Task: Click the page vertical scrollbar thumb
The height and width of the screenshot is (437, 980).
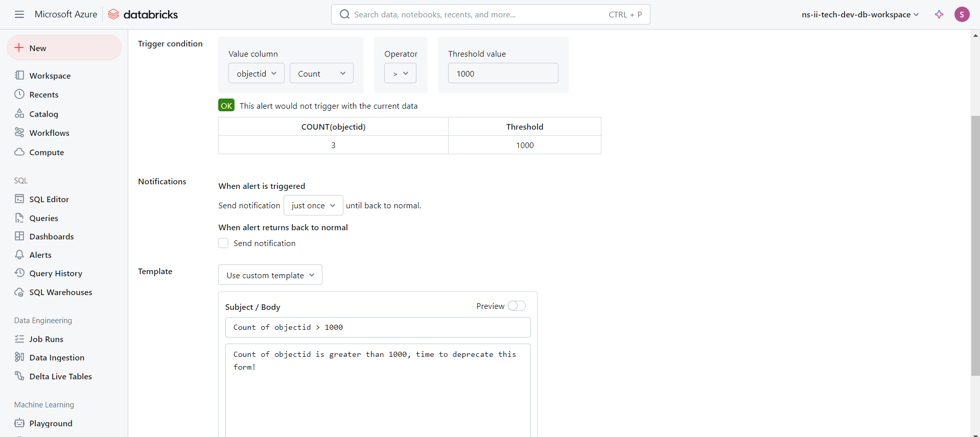Action: point(975,246)
